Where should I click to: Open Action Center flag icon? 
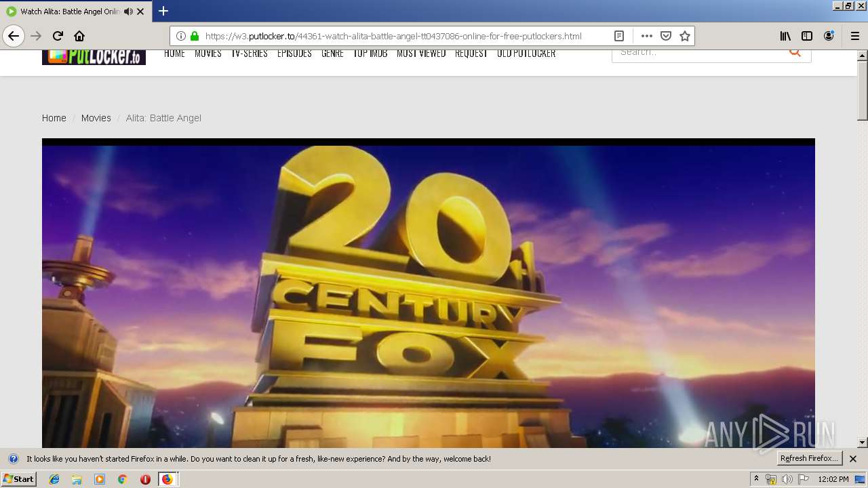(803, 479)
